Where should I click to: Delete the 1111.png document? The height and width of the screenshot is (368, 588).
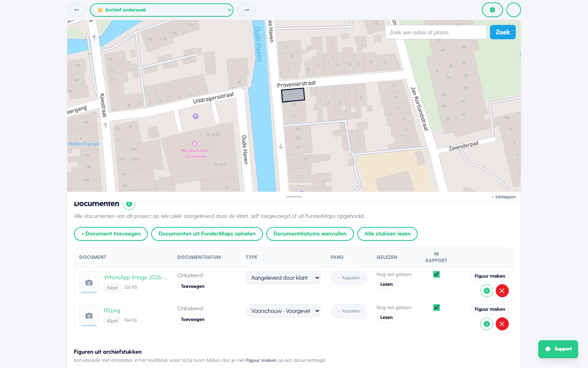tap(502, 324)
